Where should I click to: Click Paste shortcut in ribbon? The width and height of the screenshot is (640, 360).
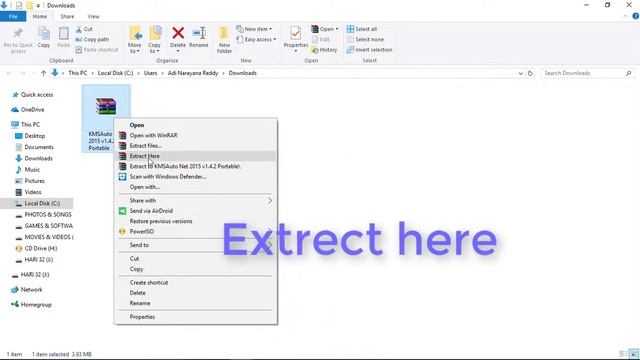(x=97, y=50)
